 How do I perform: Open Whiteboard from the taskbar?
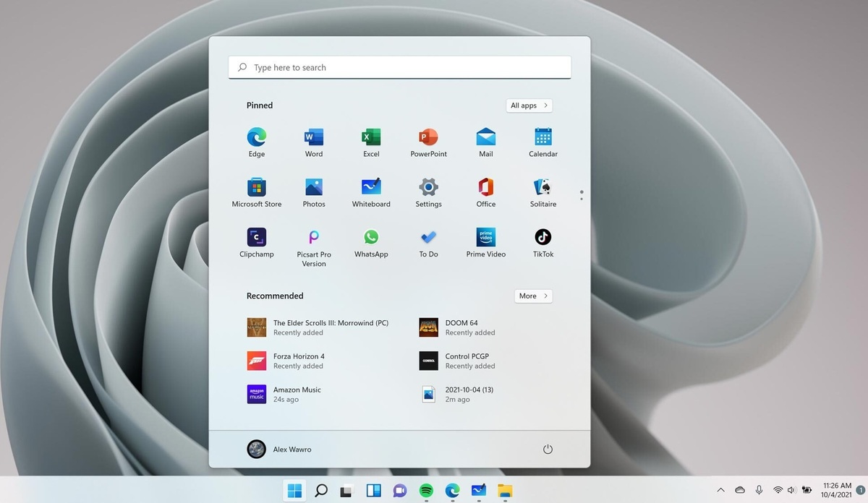pos(479,491)
